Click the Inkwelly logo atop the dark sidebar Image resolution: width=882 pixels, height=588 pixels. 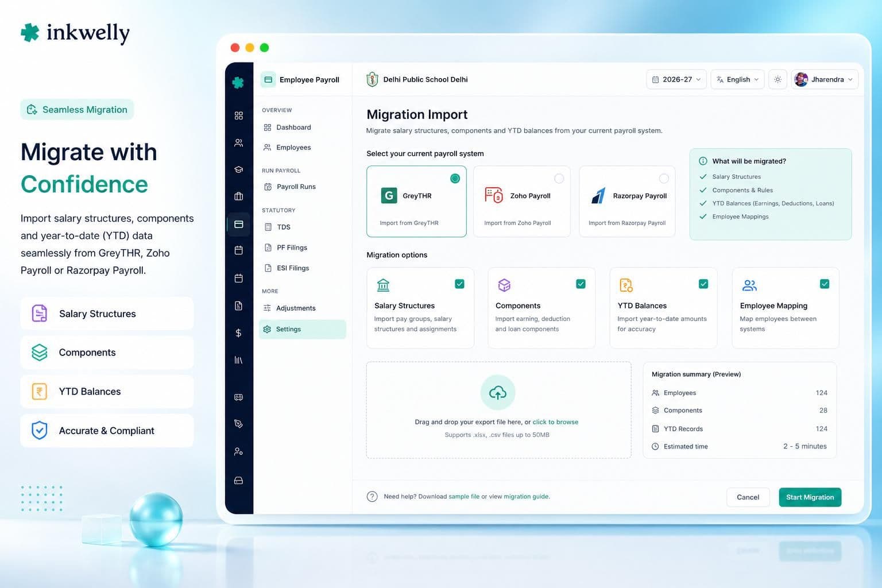pyautogui.click(x=238, y=83)
